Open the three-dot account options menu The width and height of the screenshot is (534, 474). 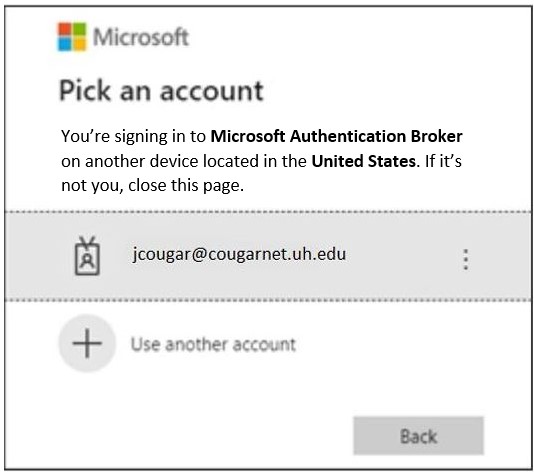pos(466,259)
